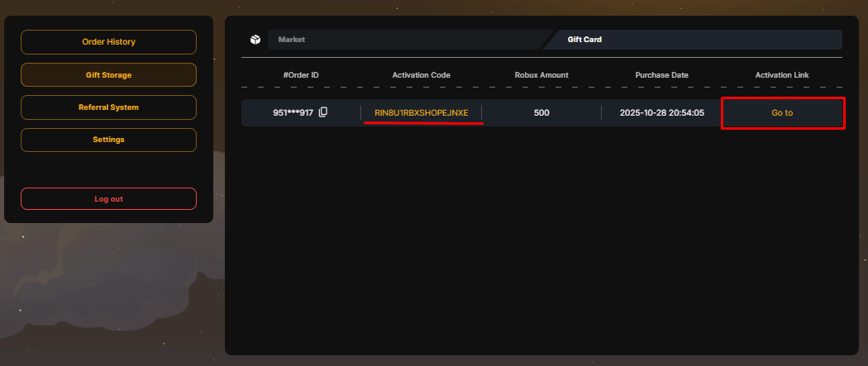Click the masked order ID 951***917
The height and width of the screenshot is (366, 868).
tap(293, 112)
